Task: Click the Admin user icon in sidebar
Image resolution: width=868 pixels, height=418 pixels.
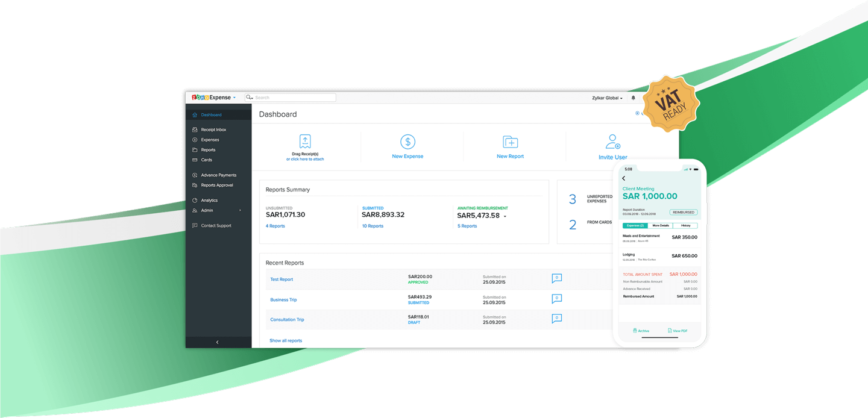Action: pos(195,211)
